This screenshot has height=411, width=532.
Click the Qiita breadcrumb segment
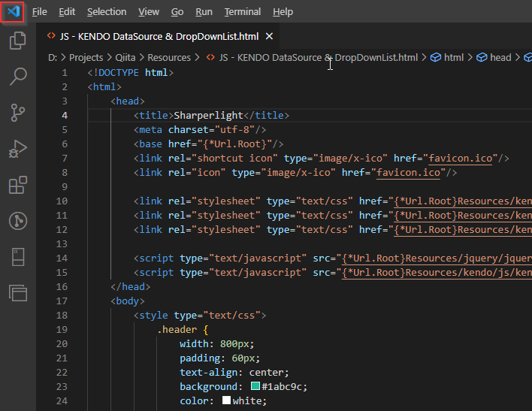point(125,58)
